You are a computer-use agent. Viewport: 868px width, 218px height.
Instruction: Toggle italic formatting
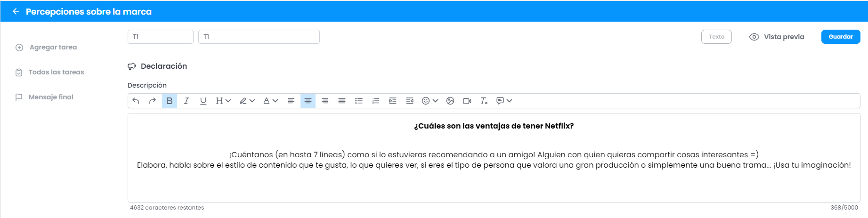tap(187, 101)
